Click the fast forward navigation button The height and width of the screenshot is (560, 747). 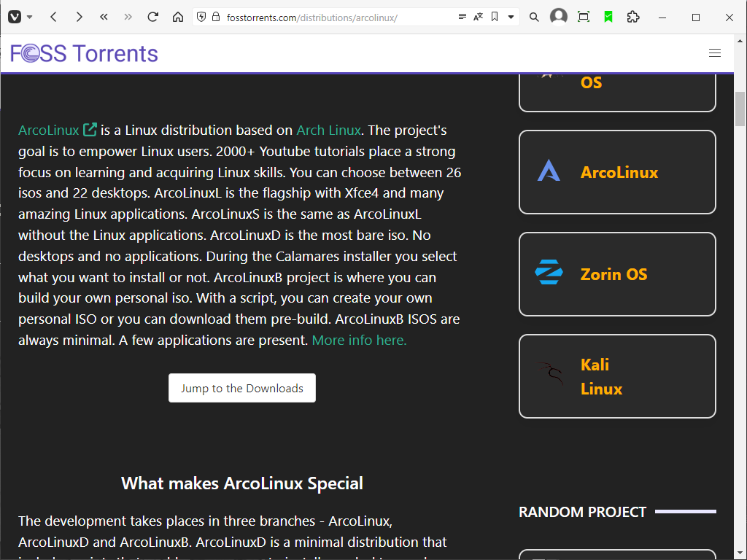(128, 17)
